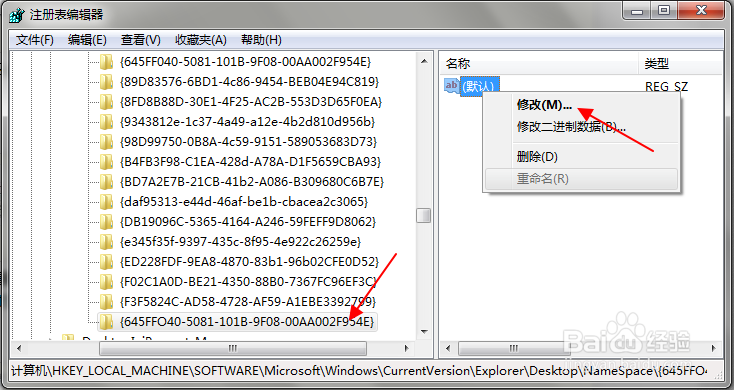Click folder icon of key {645FFO40-5081-101B-9F08-00AA002F954E}

(x=107, y=322)
